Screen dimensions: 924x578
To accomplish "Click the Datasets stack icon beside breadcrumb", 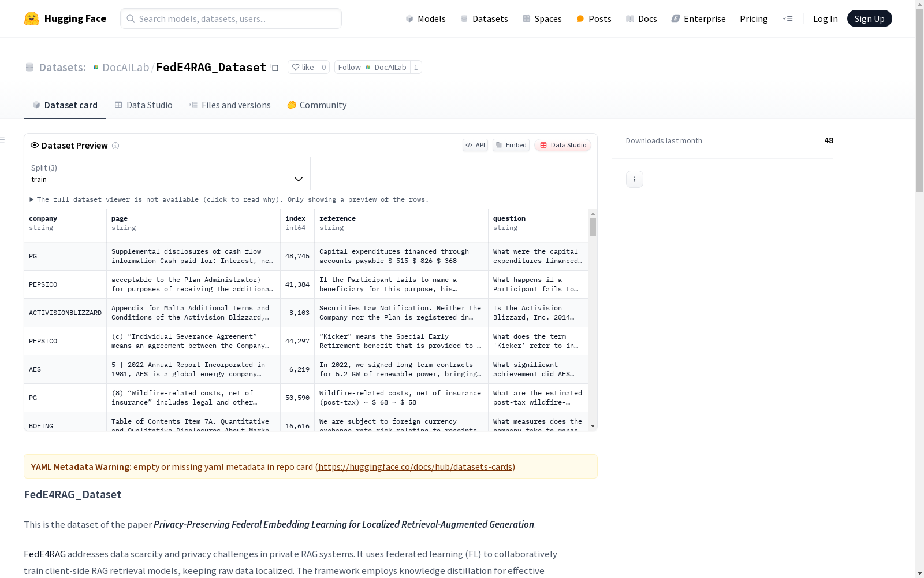I will click(29, 68).
